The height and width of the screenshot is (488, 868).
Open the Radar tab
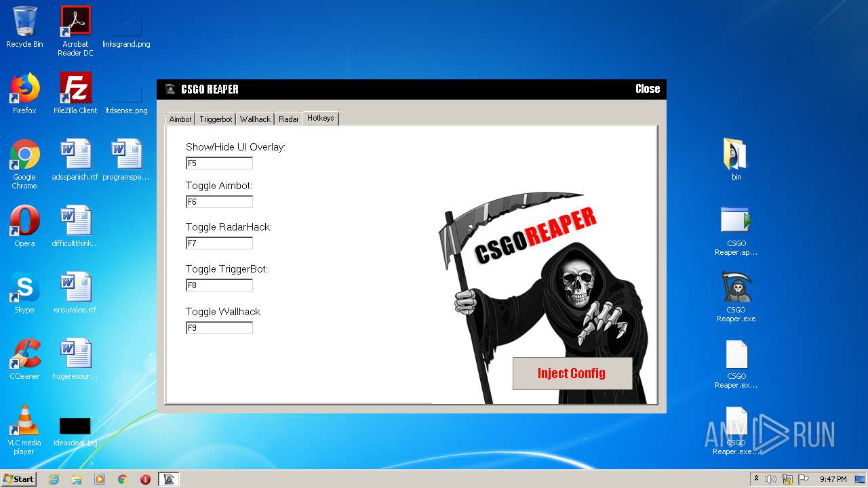tap(288, 119)
